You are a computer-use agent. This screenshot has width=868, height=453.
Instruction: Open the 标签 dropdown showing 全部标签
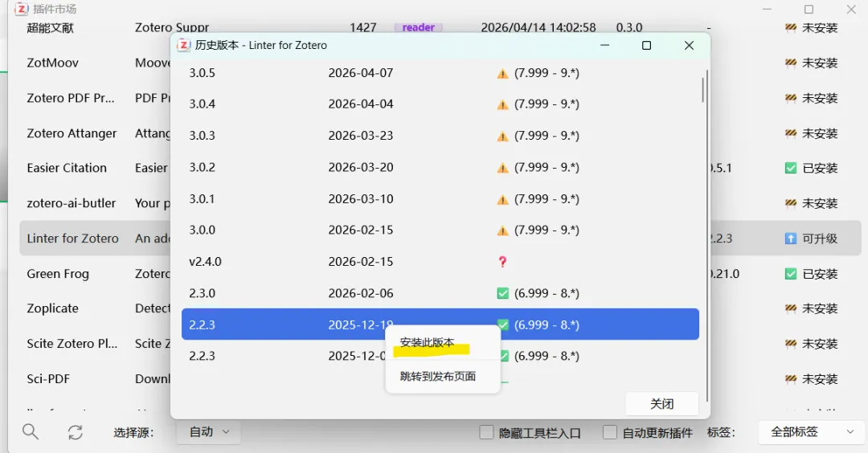coord(811,432)
